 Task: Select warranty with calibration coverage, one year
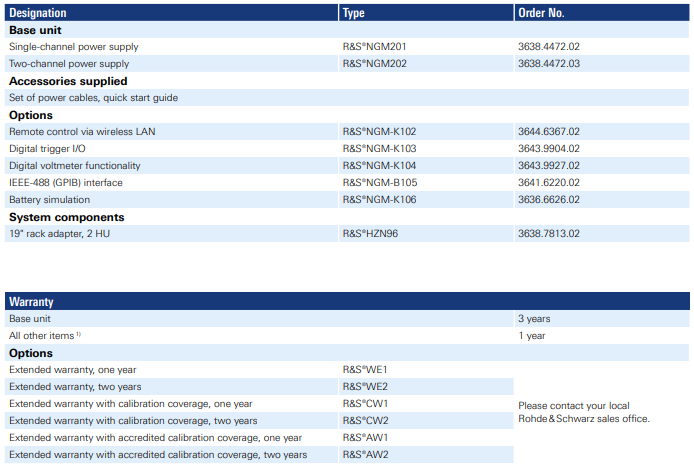(131, 404)
